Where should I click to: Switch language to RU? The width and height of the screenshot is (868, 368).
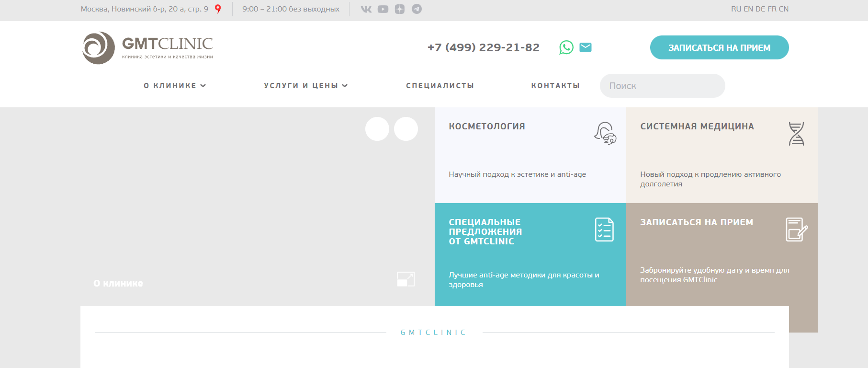(x=736, y=9)
